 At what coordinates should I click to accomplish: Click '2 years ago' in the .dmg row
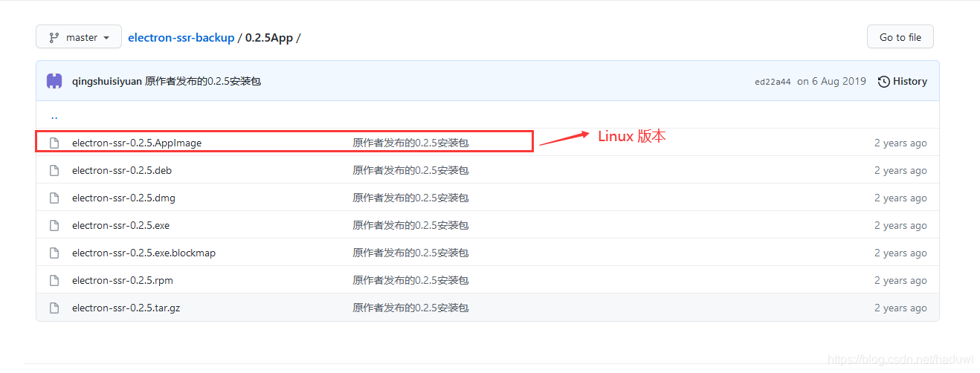tap(900, 198)
